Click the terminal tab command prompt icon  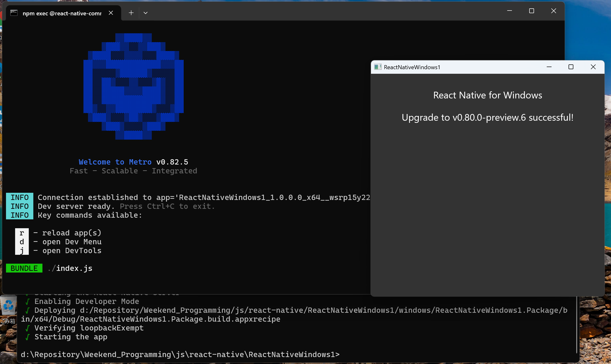[x=14, y=13]
